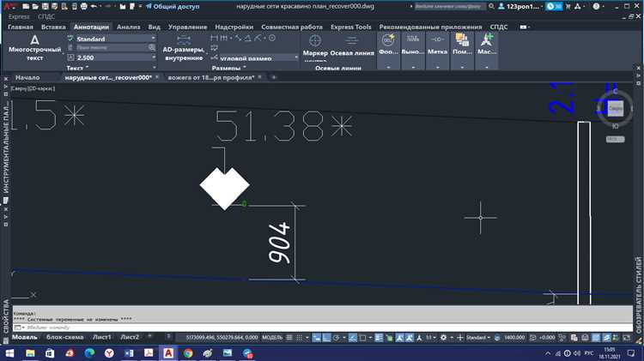Viewport: 644px width, 361px height.
Task: Open the угловой размер dimension style dropdown
Action: pos(258,58)
